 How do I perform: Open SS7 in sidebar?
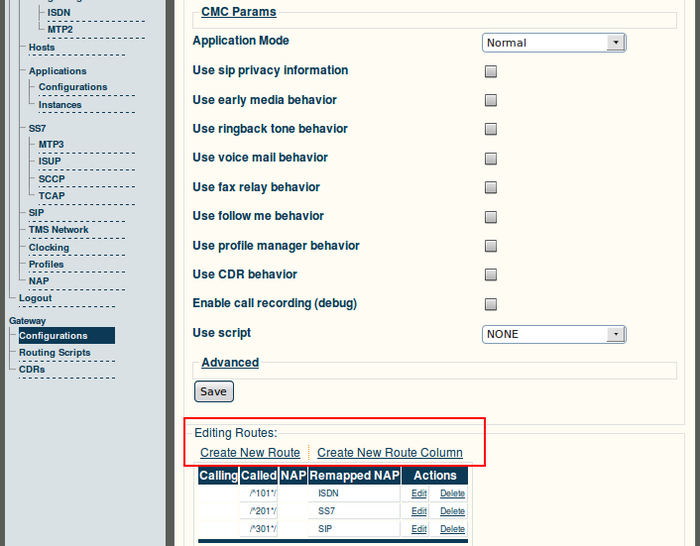[x=37, y=129]
